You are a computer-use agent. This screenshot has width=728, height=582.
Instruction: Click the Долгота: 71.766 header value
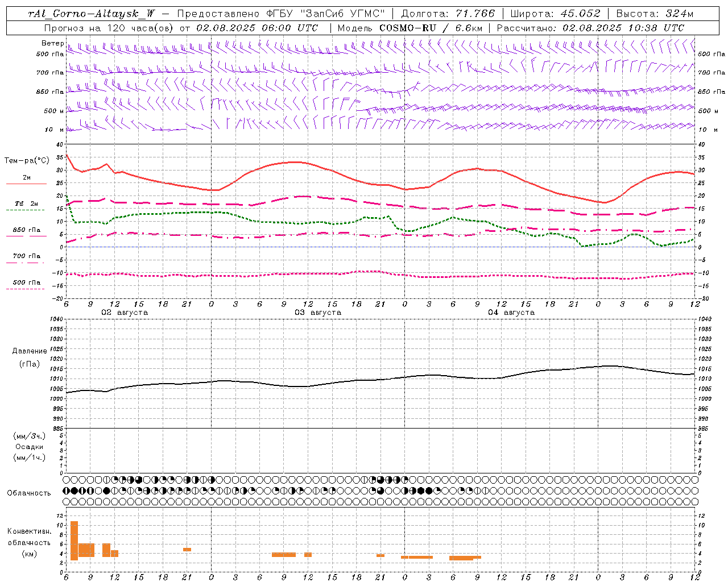(x=448, y=14)
